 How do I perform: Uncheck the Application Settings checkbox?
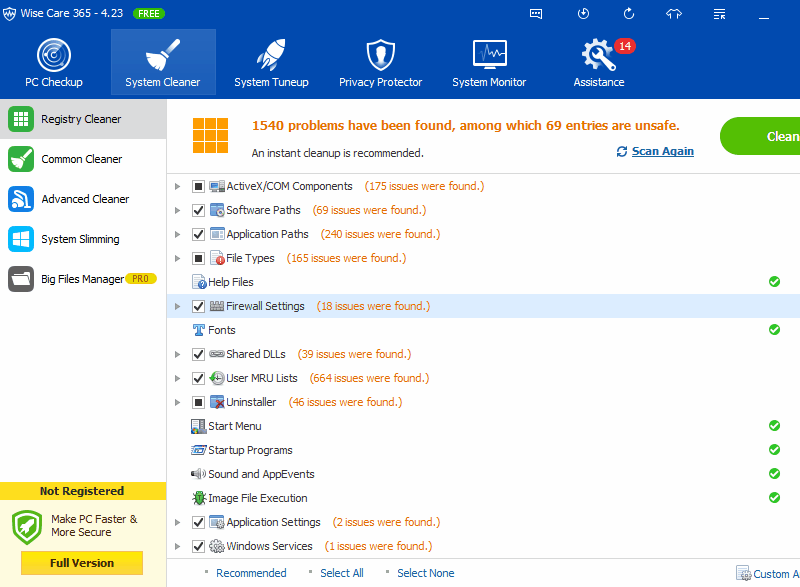(198, 522)
